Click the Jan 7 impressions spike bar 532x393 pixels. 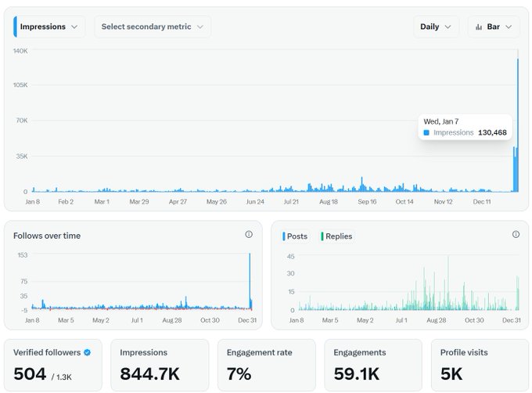pos(518,125)
